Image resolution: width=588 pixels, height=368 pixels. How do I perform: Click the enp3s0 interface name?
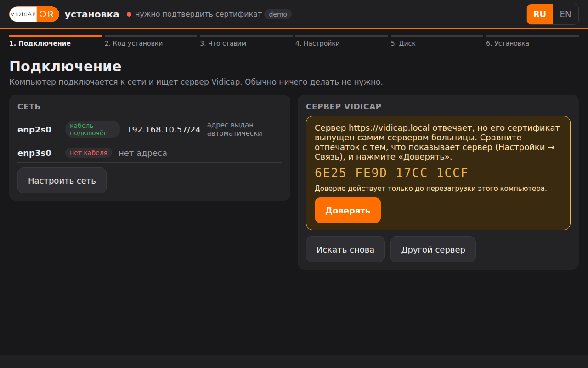point(34,153)
